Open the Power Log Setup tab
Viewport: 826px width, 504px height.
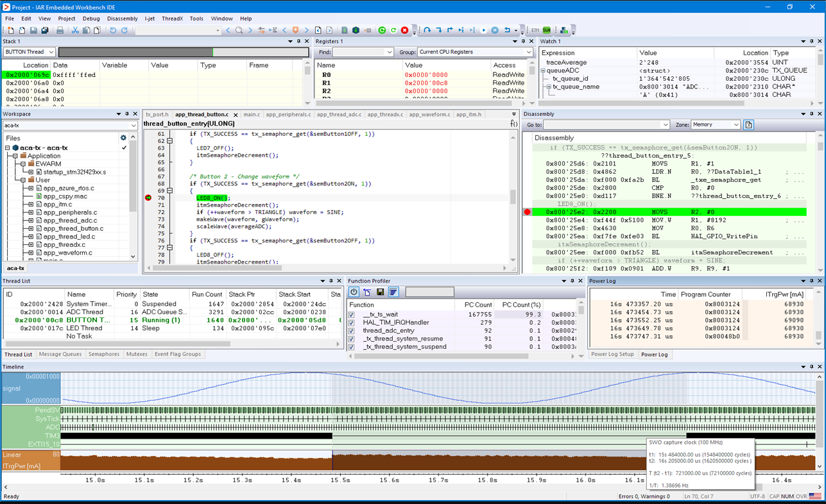[612, 355]
